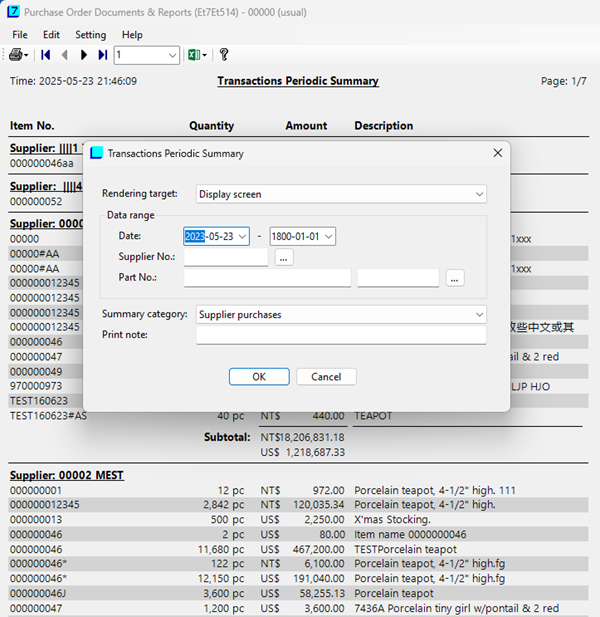Image resolution: width=600 pixels, height=617 pixels.
Task: Jump to the first page using the toolbar arrow
Action: 46,55
